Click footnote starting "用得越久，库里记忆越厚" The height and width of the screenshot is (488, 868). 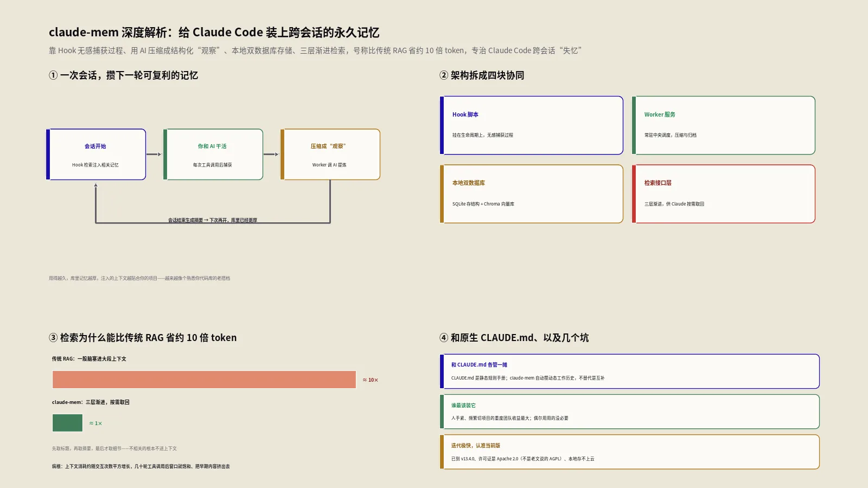tap(139, 278)
